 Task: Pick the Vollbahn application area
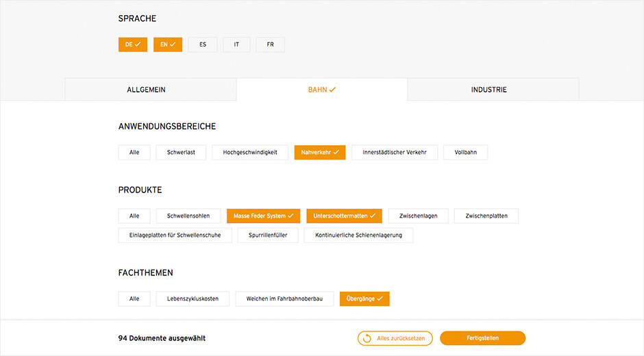point(465,152)
